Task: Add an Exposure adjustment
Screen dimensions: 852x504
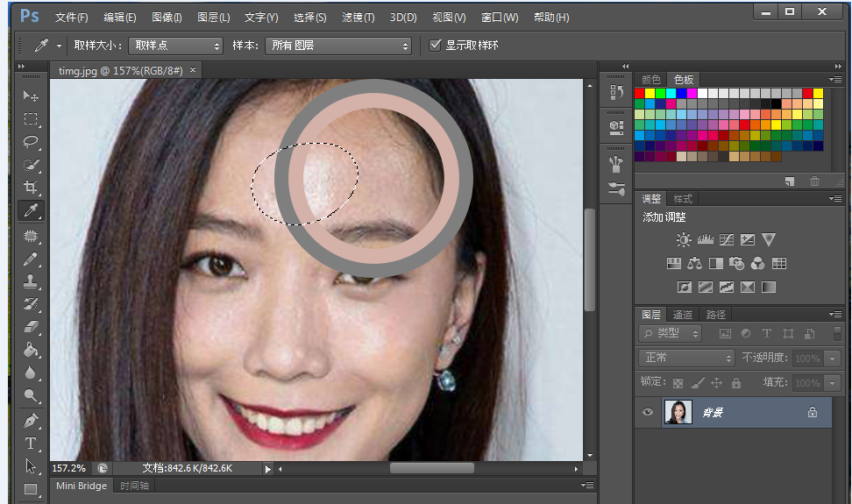Action: [748, 239]
